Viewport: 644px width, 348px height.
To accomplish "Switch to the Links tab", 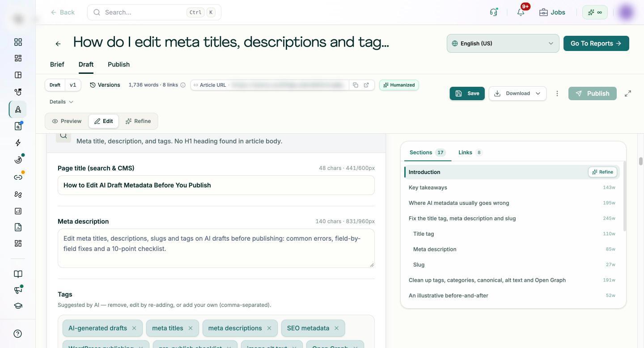I will click(470, 153).
